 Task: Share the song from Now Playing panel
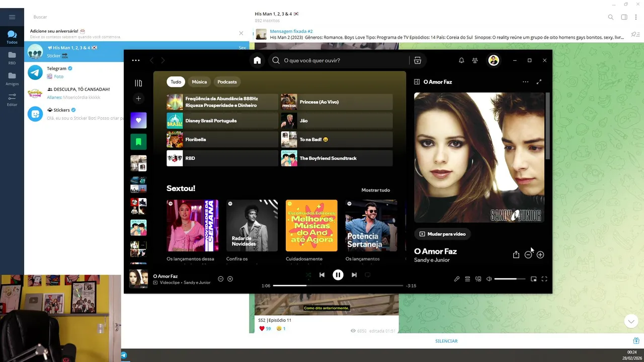[516, 255]
